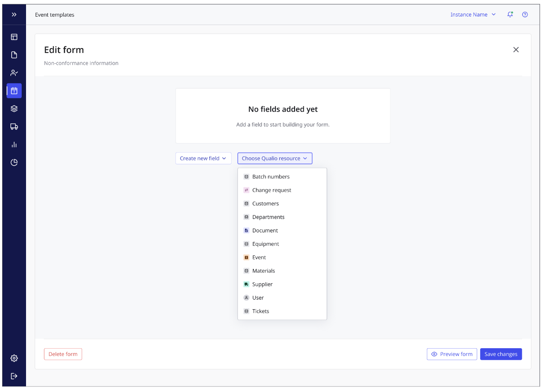This screenshot has width=544, height=392.
Task: Open the bar chart icon in sidebar
Action: click(x=14, y=144)
